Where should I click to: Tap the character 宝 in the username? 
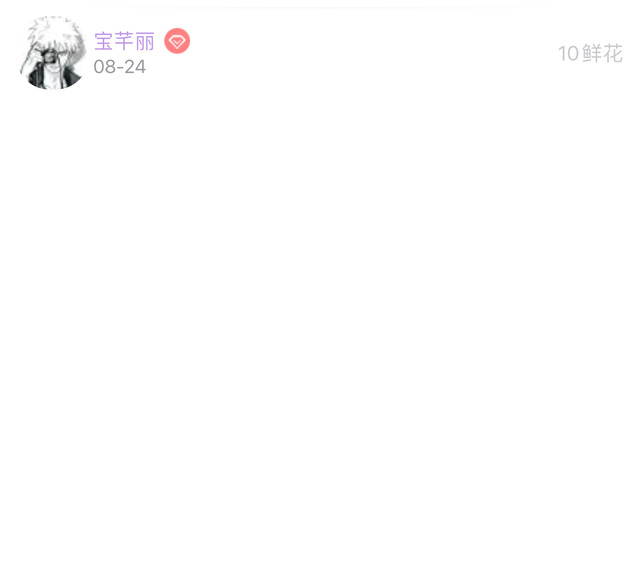(104, 41)
